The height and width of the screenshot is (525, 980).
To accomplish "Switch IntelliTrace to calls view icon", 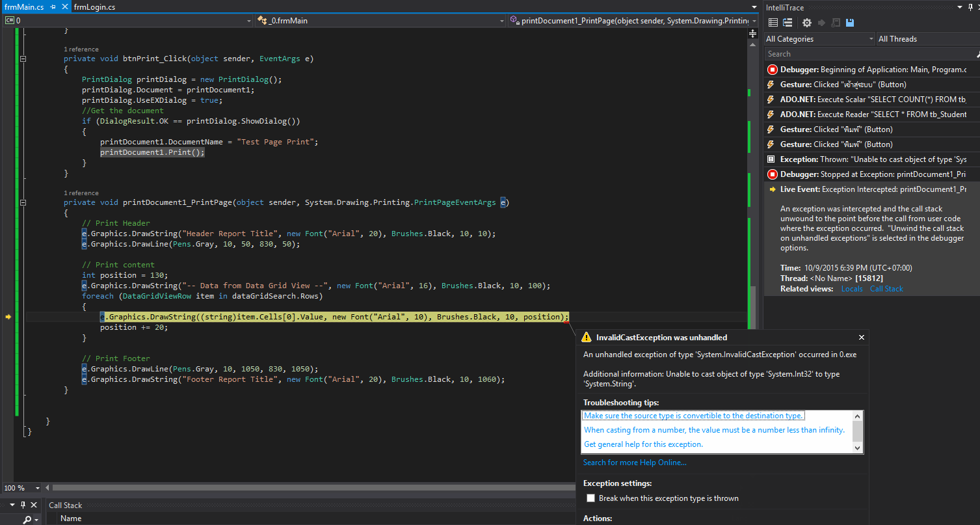I will coord(788,23).
